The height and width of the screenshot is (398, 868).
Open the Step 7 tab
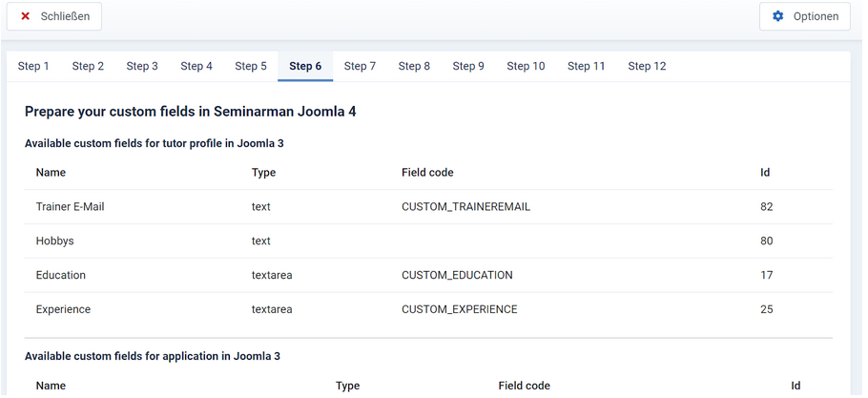click(360, 66)
